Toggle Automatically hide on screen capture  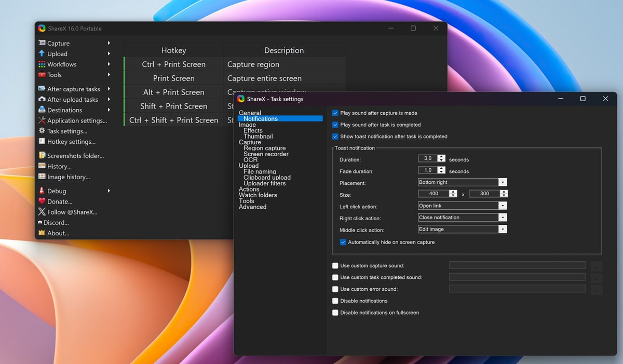(343, 242)
